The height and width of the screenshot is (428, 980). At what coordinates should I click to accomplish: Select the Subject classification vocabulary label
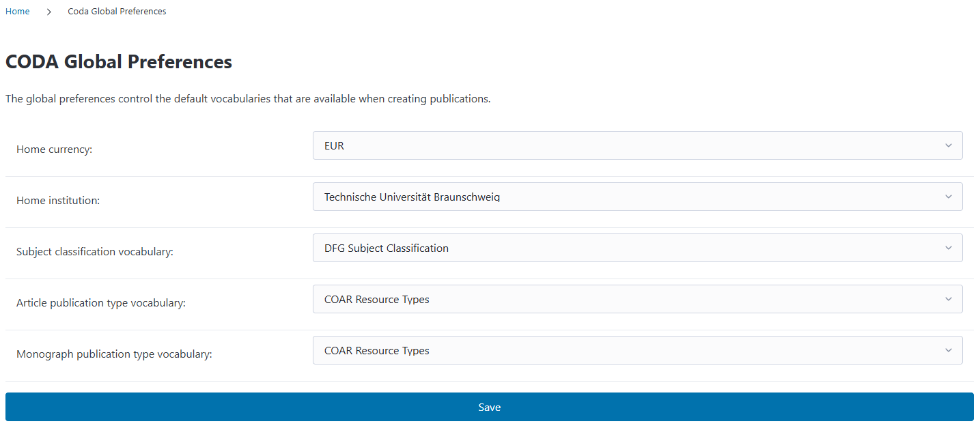coord(95,252)
